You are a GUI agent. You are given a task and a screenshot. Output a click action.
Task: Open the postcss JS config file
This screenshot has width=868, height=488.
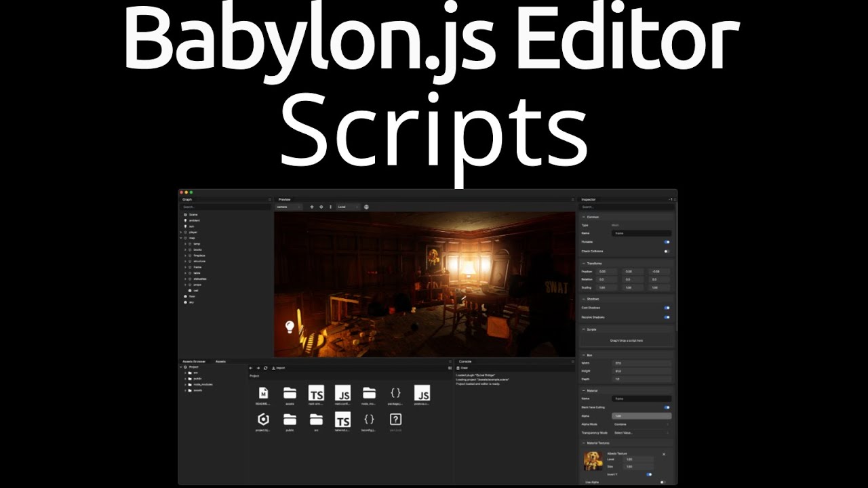click(x=422, y=393)
